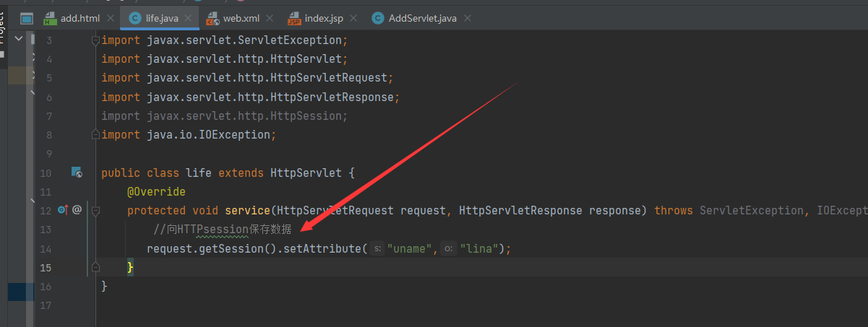Viewport: 868px width, 327px height.
Task: Click the overriding method gutter icon on line 12
Action: pyautogui.click(x=62, y=210)
